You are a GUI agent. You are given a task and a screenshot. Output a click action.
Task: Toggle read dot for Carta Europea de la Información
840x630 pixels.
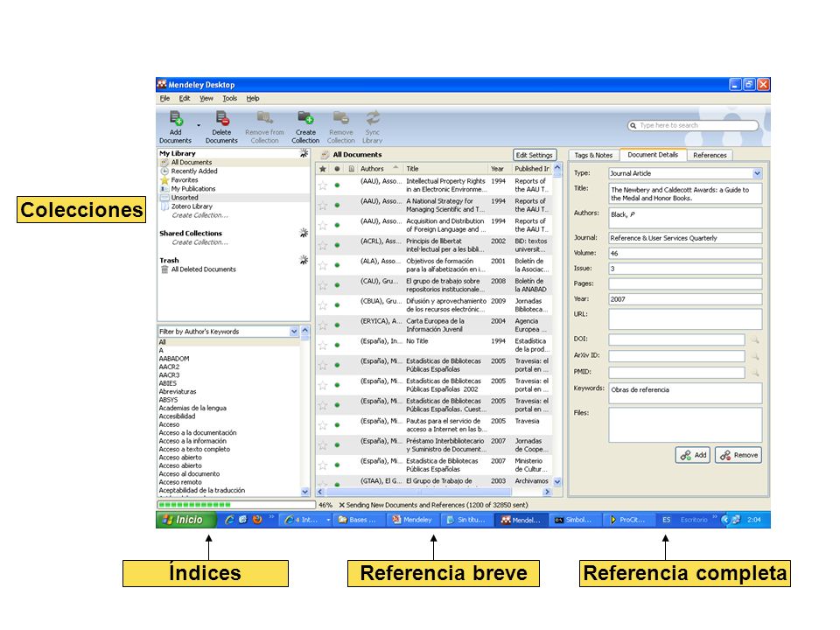click(x=337, y=325)
